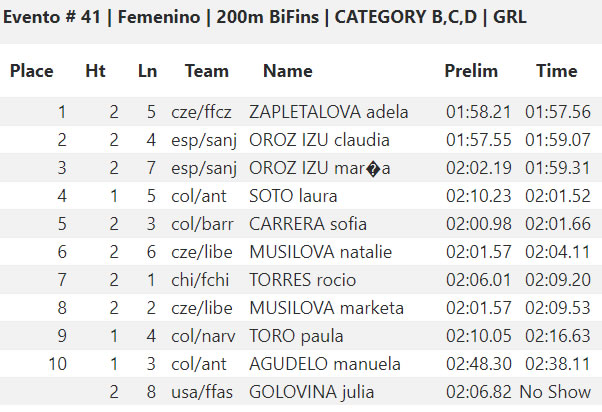Screen dimensions: 602x412
Task: Click the Team column header
Action: coord(207,71)
